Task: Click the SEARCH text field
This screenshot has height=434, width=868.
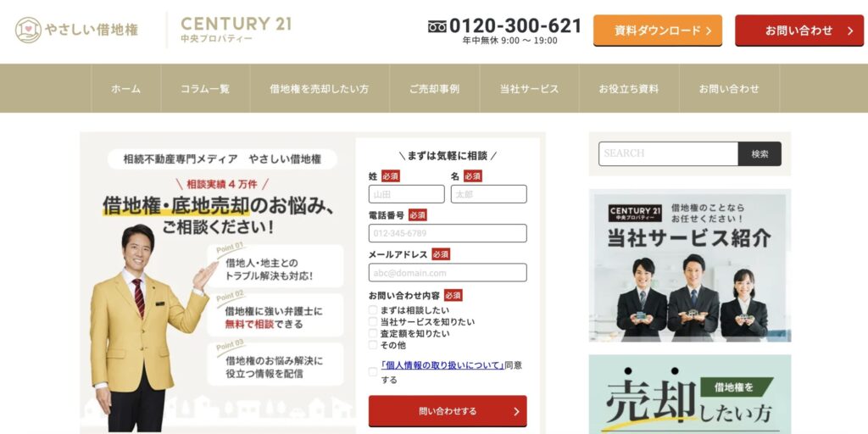Action: (x=668, y=154)
